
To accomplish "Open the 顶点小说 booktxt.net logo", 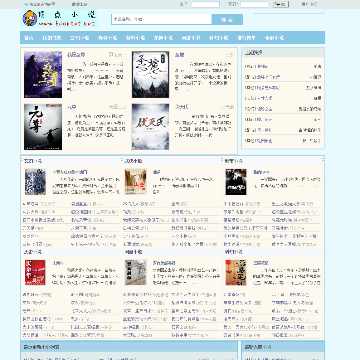I will [x=59, y=18].
